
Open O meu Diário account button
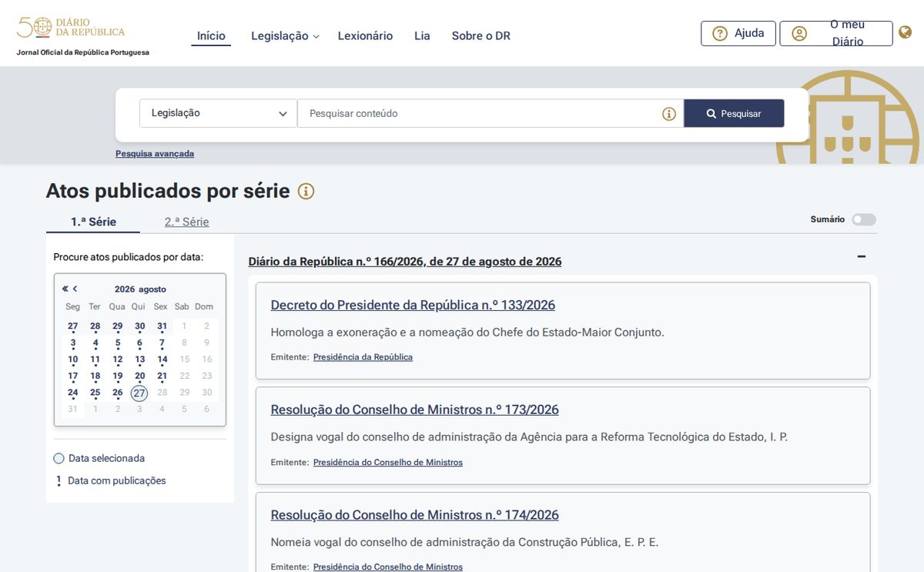[836, 33]
